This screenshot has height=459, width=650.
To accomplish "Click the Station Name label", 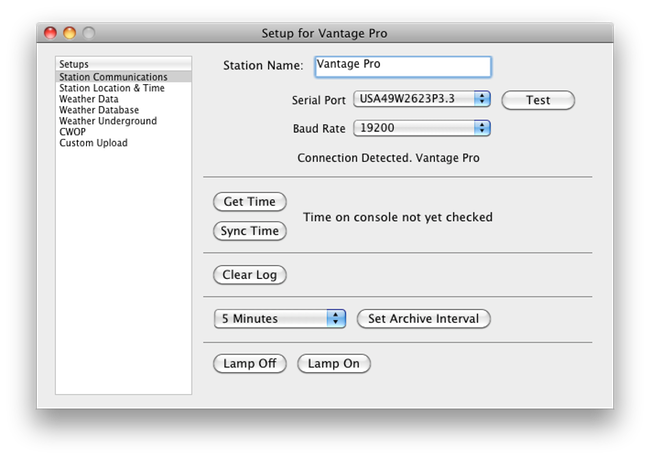I will tap(263, 66).
